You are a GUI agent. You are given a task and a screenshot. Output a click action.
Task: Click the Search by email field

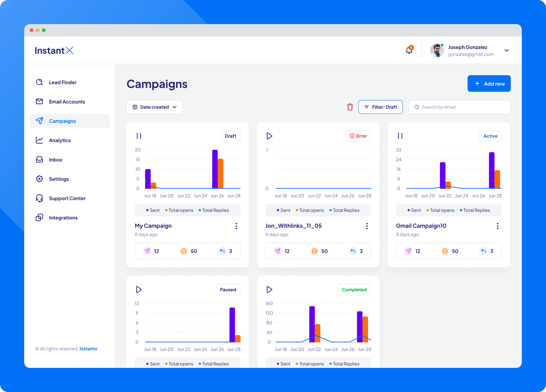click(459, 107)
